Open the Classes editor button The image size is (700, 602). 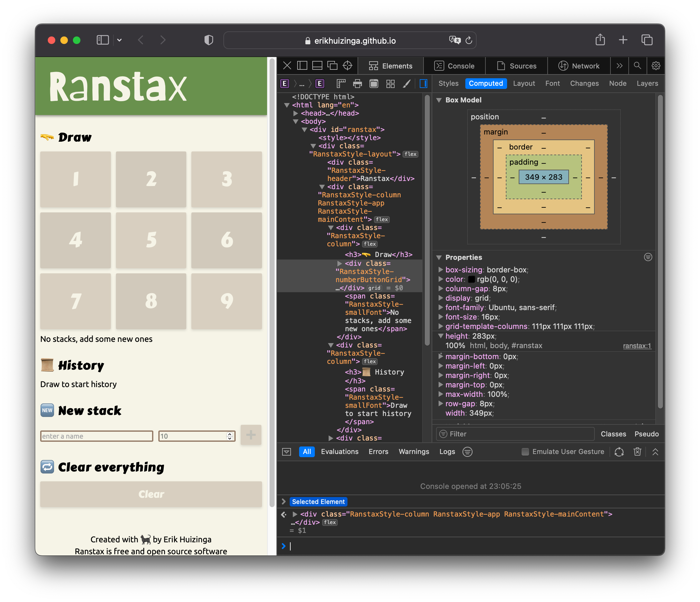614,434
